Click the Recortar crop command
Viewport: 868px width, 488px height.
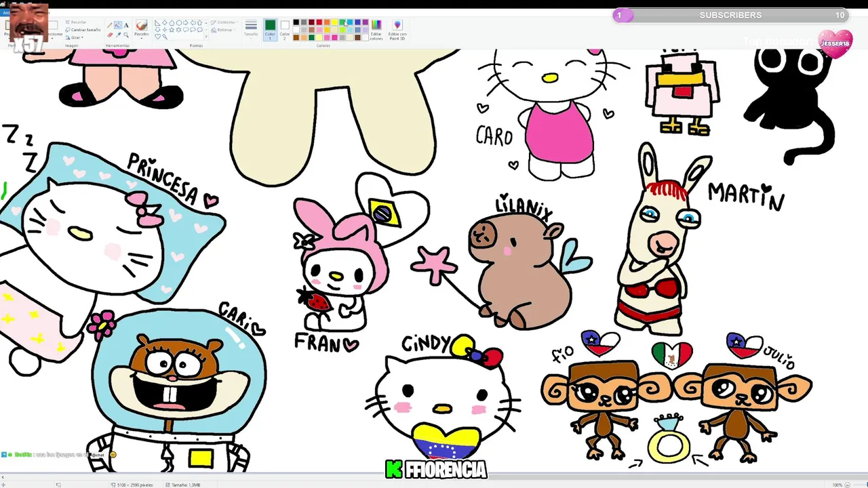point(75,22)
